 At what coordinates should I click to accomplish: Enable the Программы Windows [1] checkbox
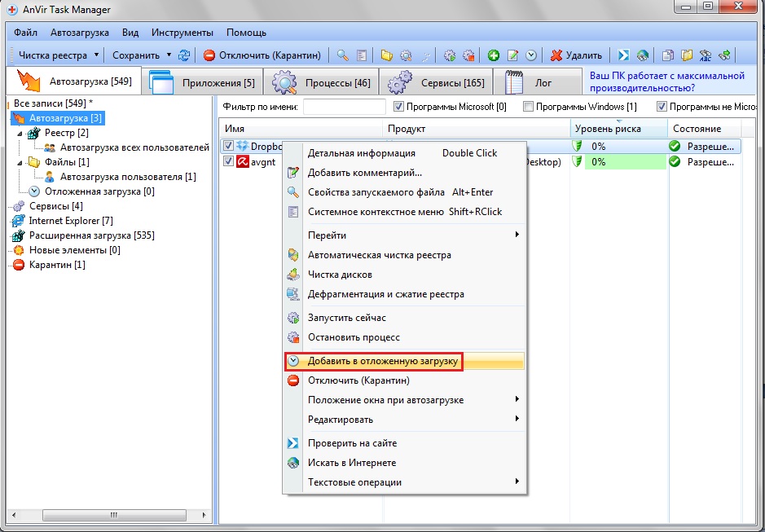click(x=528, y=106)
